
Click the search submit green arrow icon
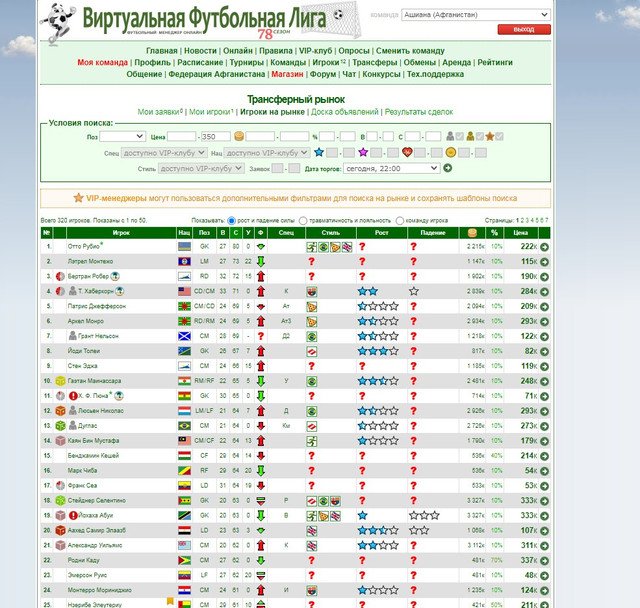[447, 168]
